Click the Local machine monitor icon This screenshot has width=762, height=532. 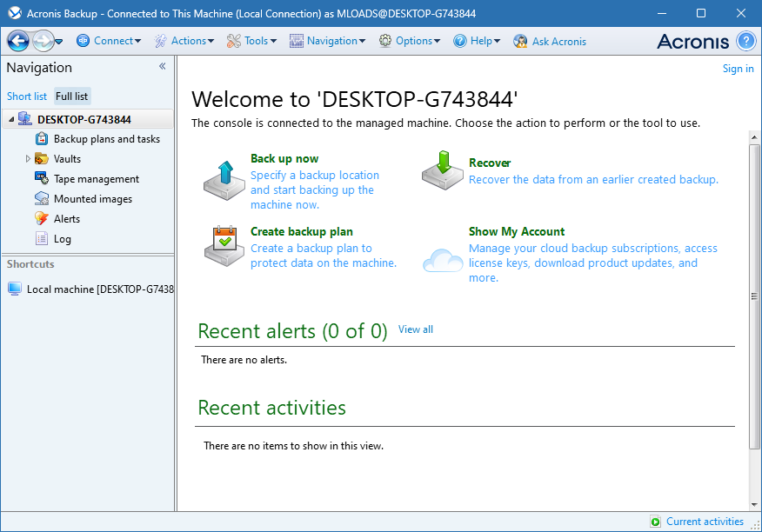pos(15,289)
